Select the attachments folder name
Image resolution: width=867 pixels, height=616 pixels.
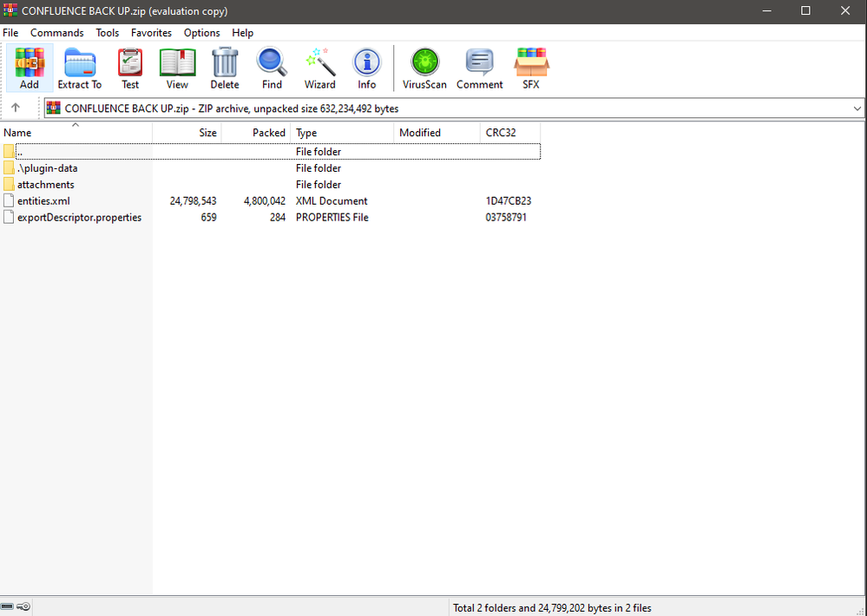click(x=46, y=185)
